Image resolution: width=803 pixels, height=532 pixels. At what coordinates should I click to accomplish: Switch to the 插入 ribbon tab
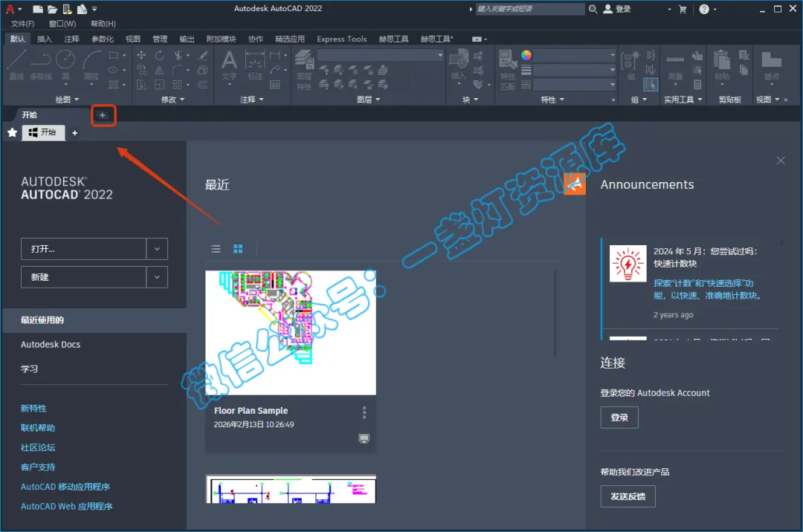tap(45, 39)
